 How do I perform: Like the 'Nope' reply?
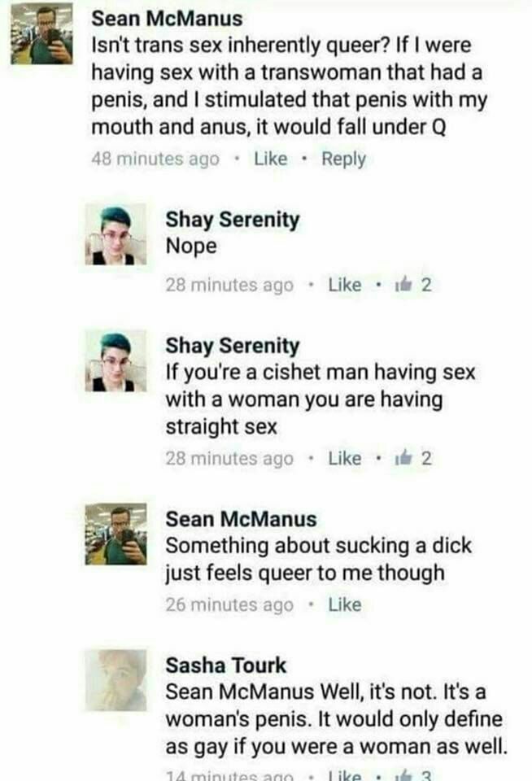(x=345, y=285)
